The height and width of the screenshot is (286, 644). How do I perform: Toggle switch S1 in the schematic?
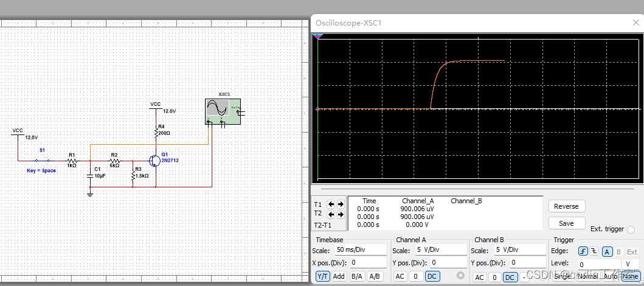[x=43, y=161]
